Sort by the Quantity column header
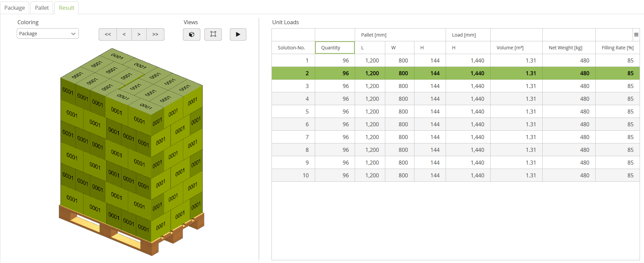Screen dimensions: 644x263 point(335,48)
